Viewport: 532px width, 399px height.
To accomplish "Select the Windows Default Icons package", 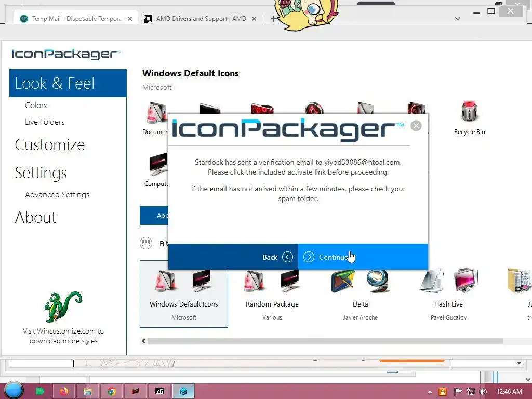I will tap(184, 294).
